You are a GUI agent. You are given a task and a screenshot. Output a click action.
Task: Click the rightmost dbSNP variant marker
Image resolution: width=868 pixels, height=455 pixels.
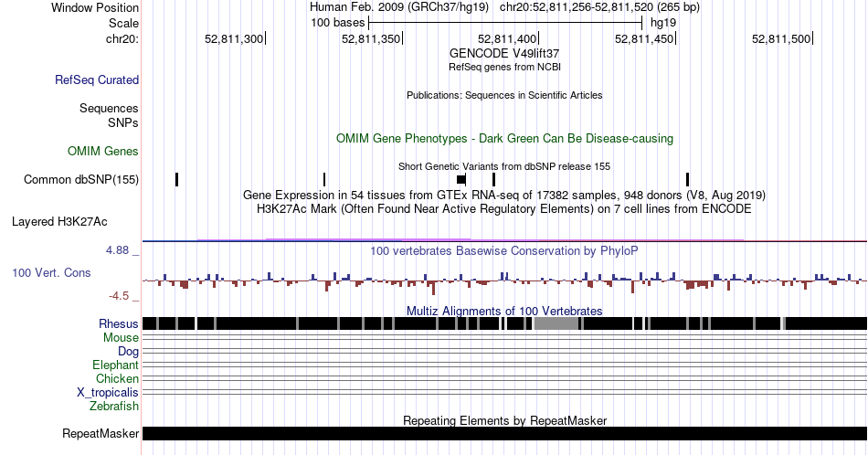(687, 179)
